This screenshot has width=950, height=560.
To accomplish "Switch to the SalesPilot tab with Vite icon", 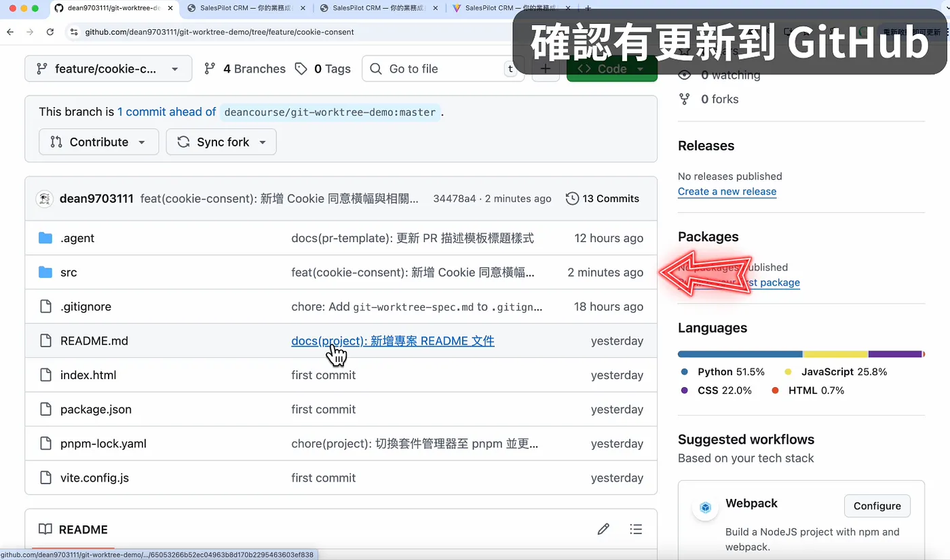I will 510,8.
